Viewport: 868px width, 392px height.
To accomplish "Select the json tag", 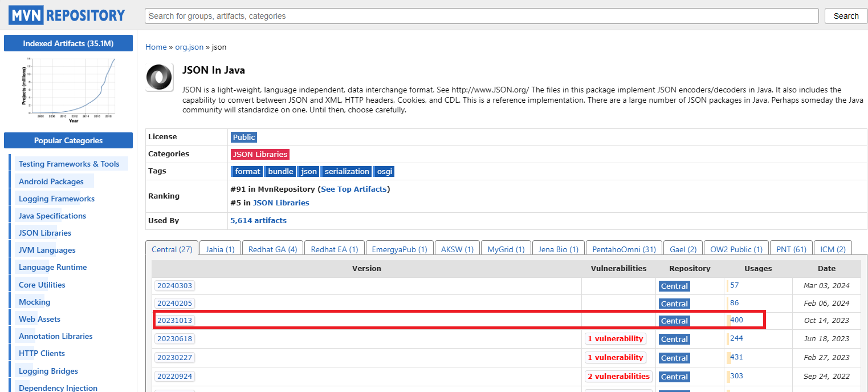I will coord(308,171).
